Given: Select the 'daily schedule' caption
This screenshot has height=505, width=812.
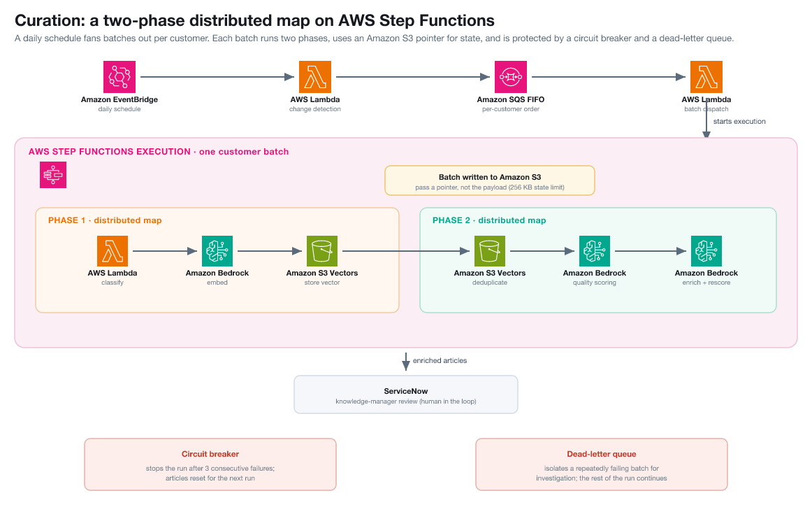Looking at the screenshot, I should pyautogui.click(x=119, y=109).
